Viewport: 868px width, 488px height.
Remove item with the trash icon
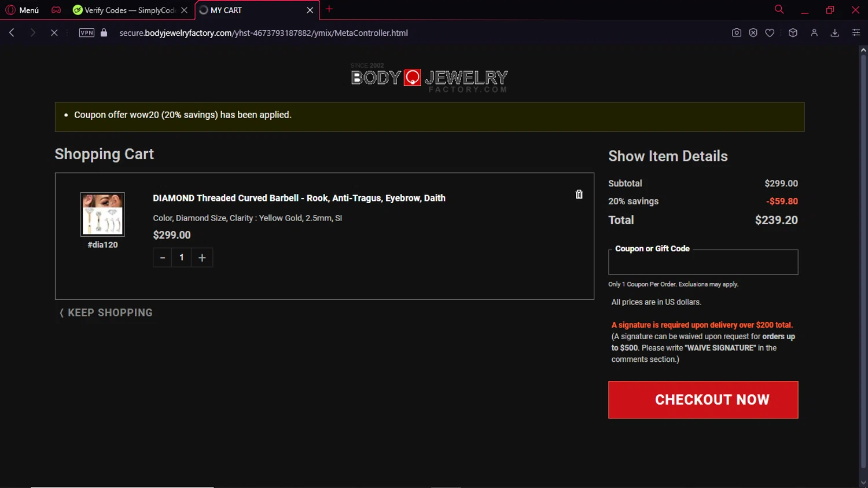pos(579,195)
